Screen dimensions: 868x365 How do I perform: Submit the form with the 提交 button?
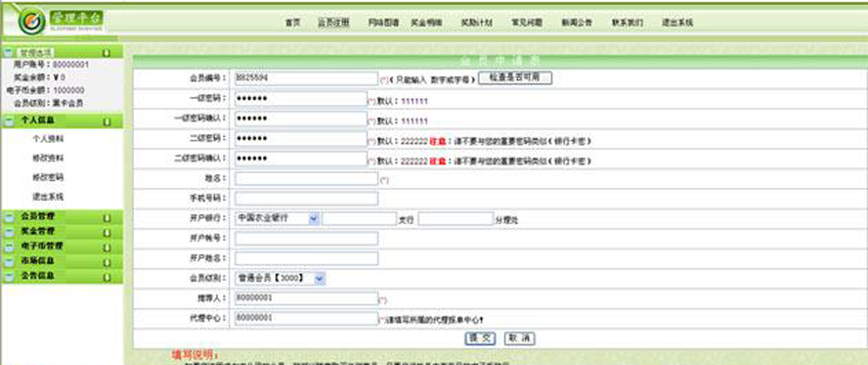(480, 338)
